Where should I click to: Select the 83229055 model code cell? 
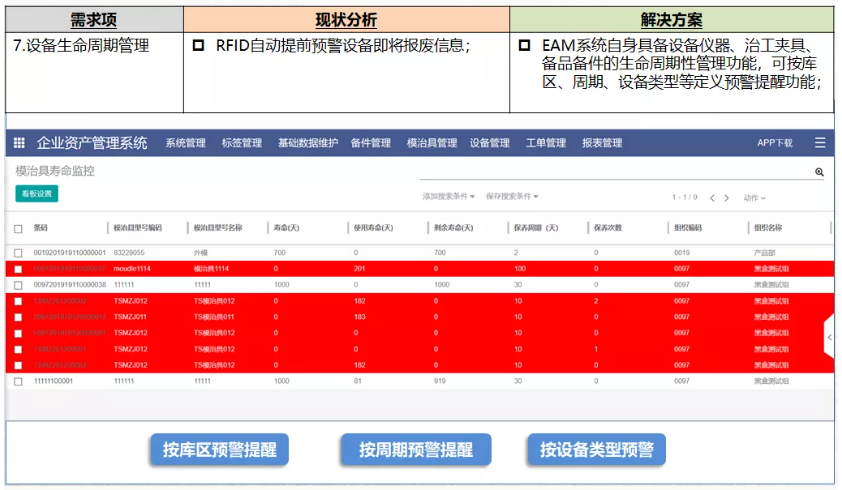[x=129, y=253]
